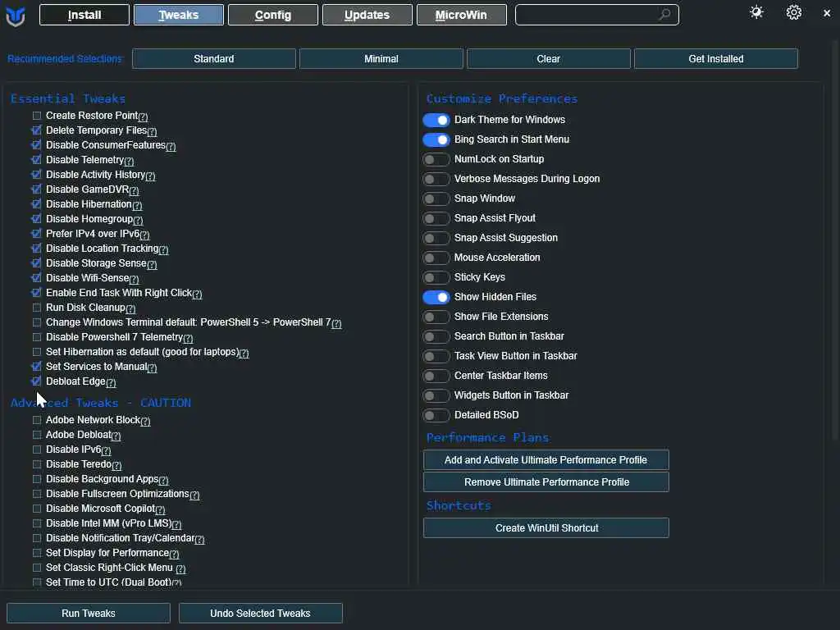Viewport: 840px width, 630px height.
Task: Enable the Mouse Acceleration toggle
Action: point(436,258)
